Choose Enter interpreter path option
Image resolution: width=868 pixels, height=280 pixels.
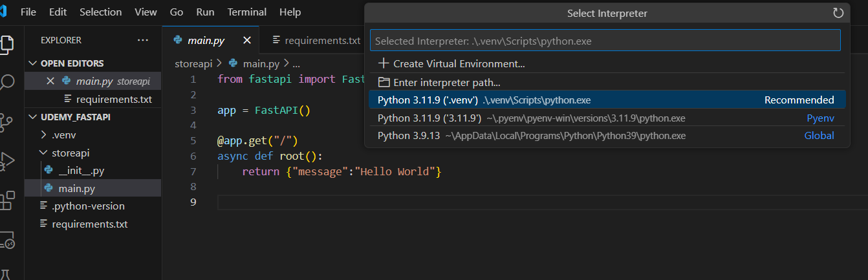click(607, 82)
